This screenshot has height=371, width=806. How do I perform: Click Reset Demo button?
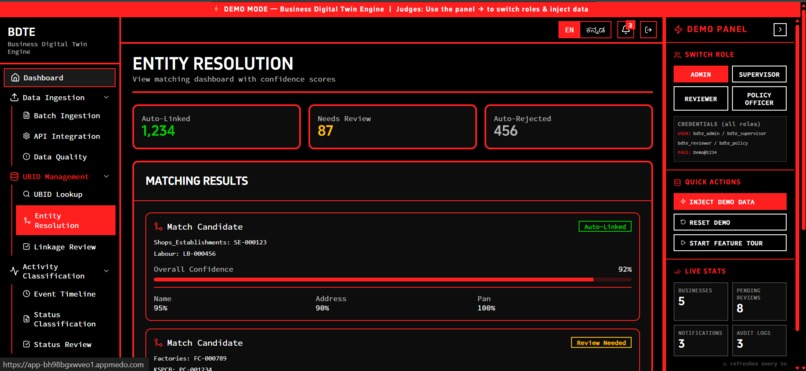[730, 222]
